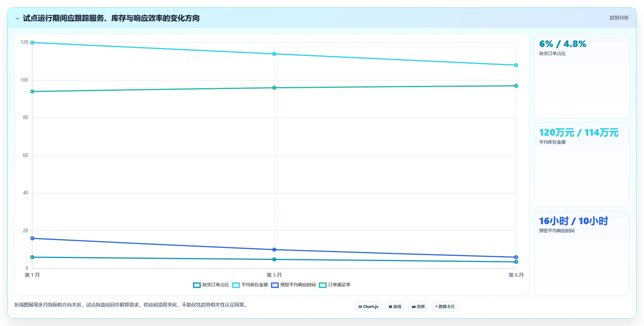
Task: Click the 40 y-axis tick label
Action: (x=25, y=193)
